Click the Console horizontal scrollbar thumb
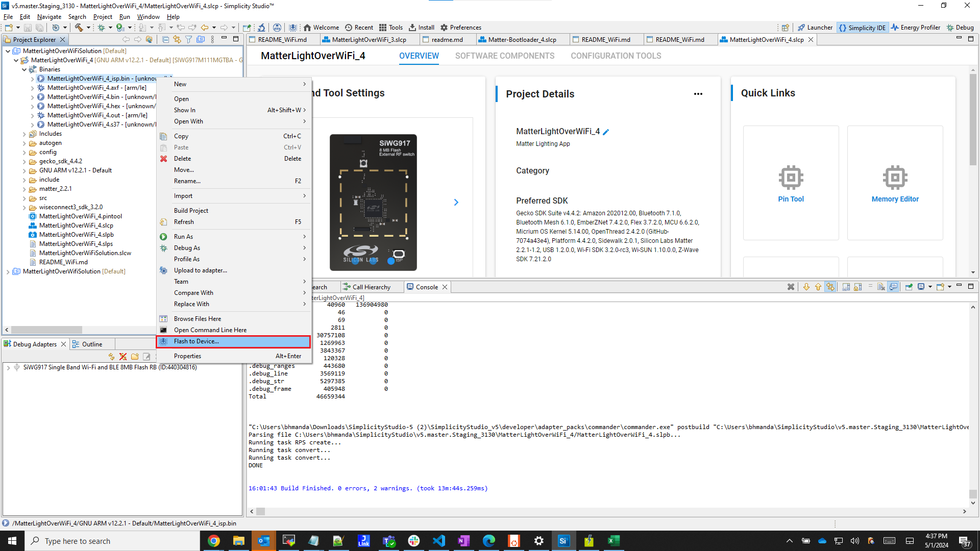The image size is (980, 551). (x=260, y=511)
